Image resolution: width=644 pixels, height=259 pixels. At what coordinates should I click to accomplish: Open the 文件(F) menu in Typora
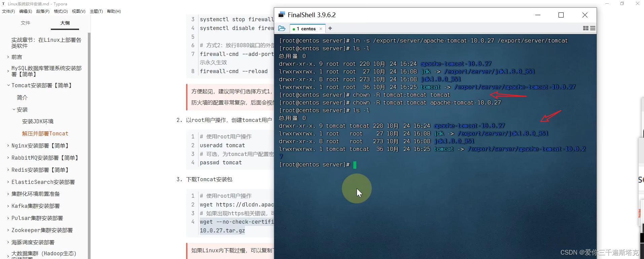8,11
